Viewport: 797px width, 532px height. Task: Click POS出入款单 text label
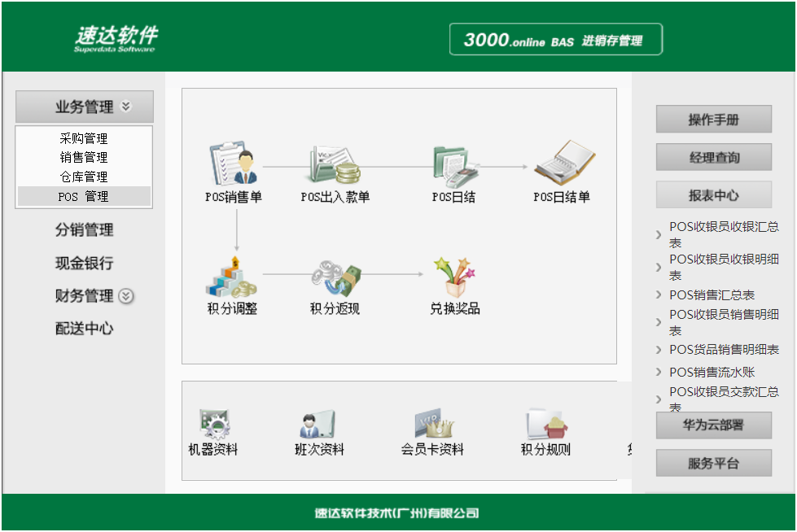pos(335,197)
